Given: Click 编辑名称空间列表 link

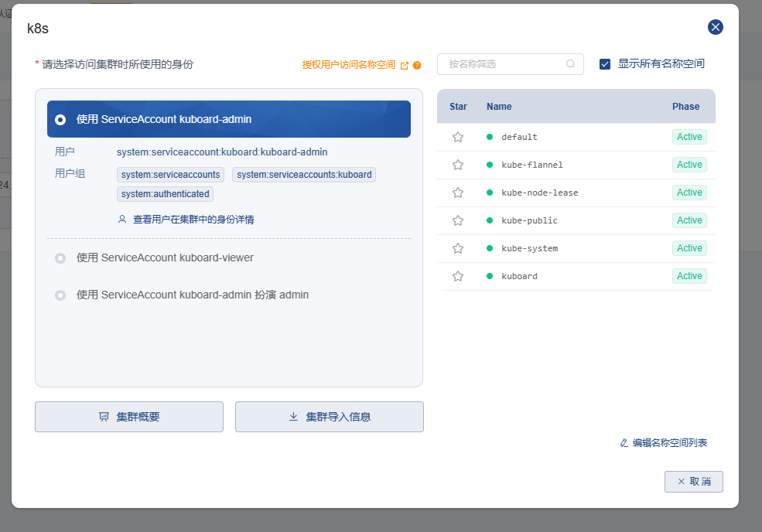Looking at the screenshot, I should (670, 442).
